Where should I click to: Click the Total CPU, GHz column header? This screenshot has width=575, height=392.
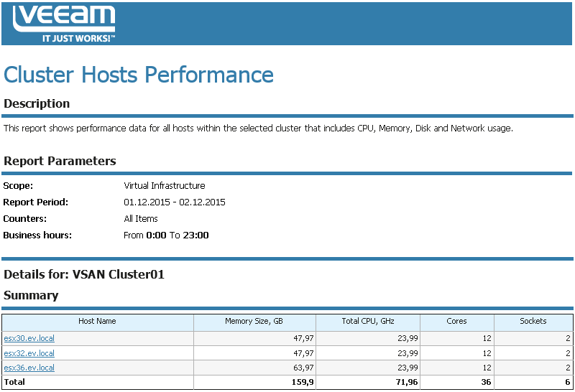[368, 322]
